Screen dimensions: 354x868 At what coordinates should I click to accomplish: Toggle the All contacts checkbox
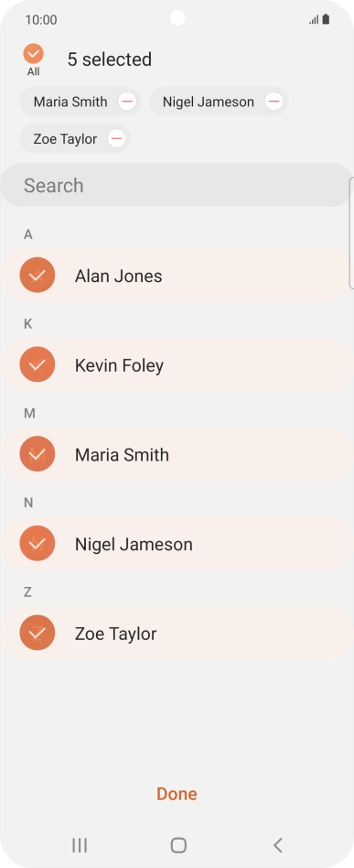point(33,54)
